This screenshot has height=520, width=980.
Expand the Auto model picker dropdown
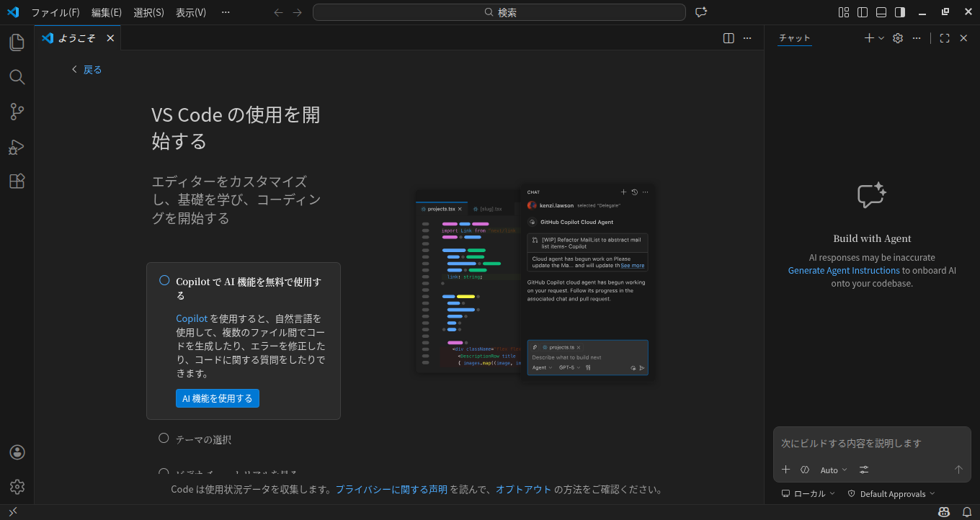833,470
